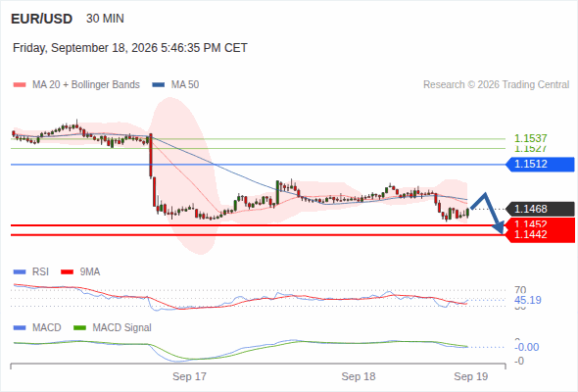Select the 30 MIN timeframe label
This screenshot has width=578, height=392.
click(105, 19)
